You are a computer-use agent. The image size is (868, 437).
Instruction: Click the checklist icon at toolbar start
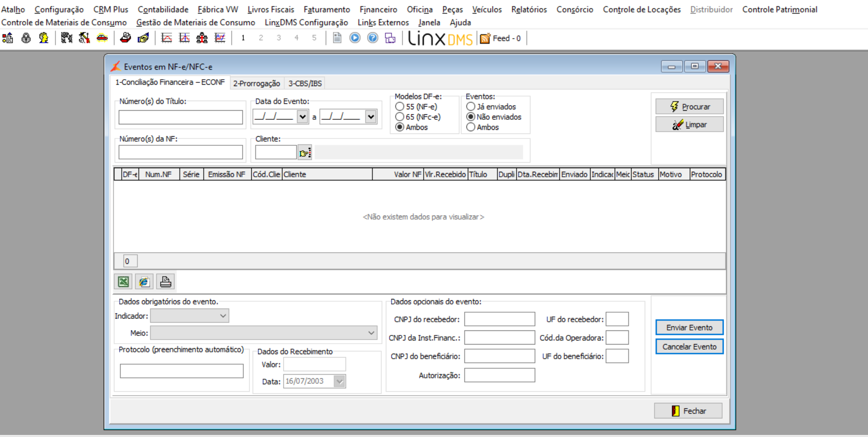point(8,38)
